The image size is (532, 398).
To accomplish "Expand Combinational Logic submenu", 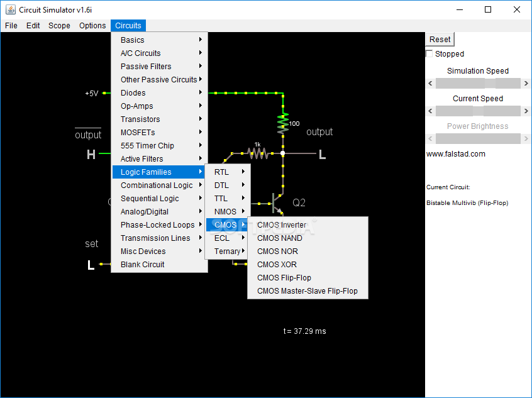I will (x=159, y=185).
